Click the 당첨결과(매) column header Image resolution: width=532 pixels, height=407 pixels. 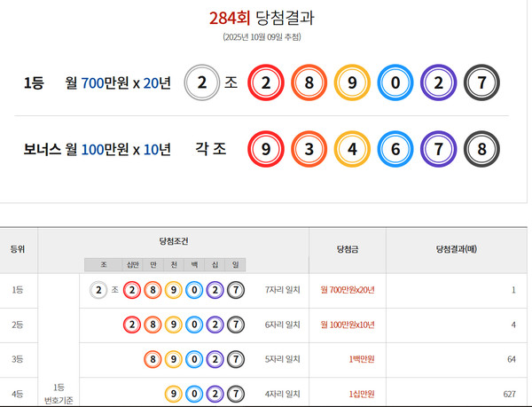[x=457, y=249]
